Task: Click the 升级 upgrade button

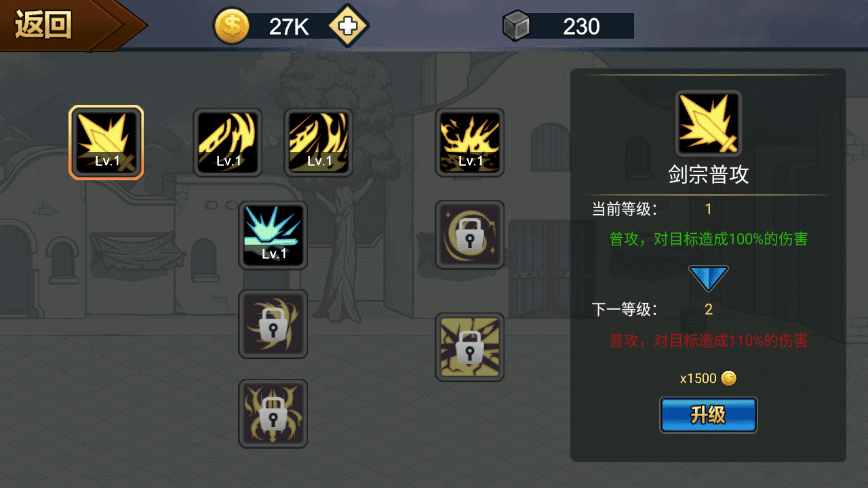Action: (x=709, y=415)
